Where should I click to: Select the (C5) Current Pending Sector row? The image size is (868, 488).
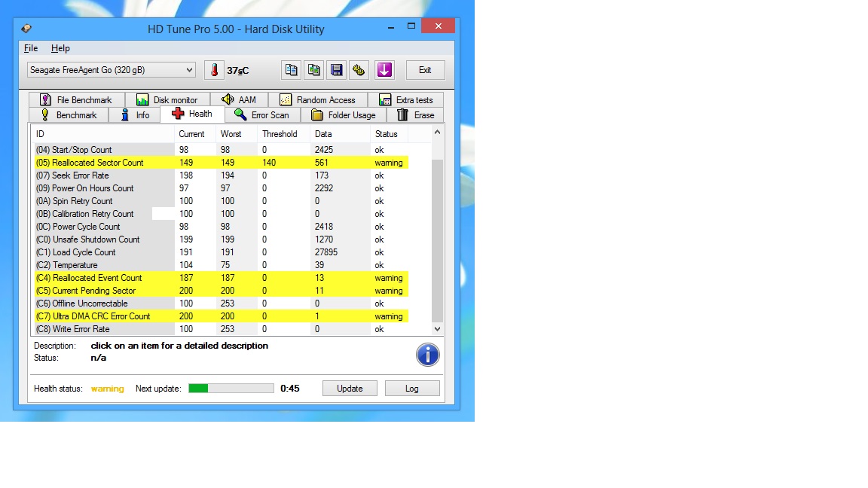[x=222, y=291]
